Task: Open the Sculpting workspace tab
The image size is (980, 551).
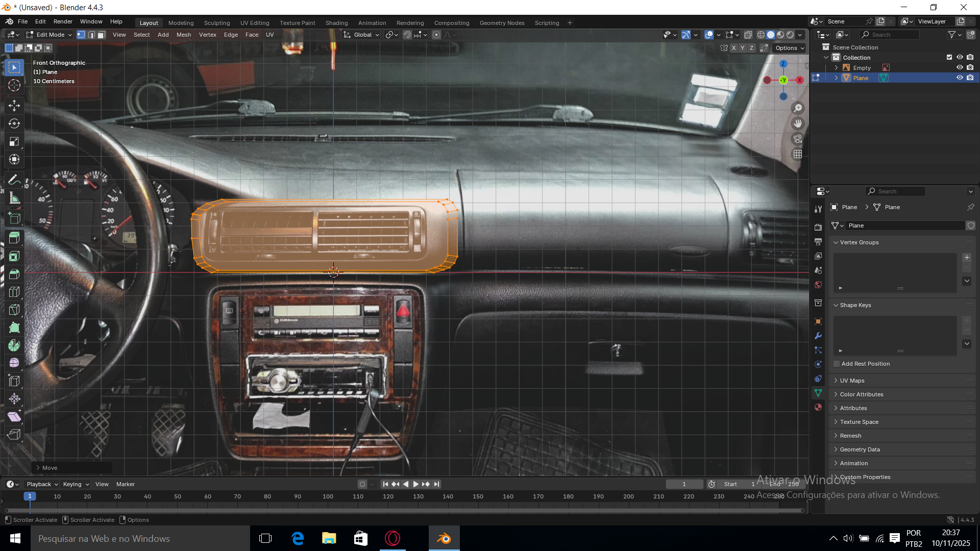Action: [x=216, y=23]
